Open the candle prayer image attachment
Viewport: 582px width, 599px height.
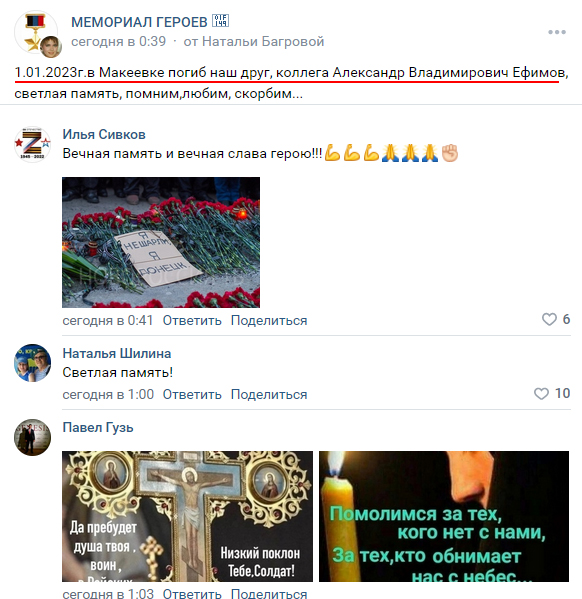tap(444, 516)
